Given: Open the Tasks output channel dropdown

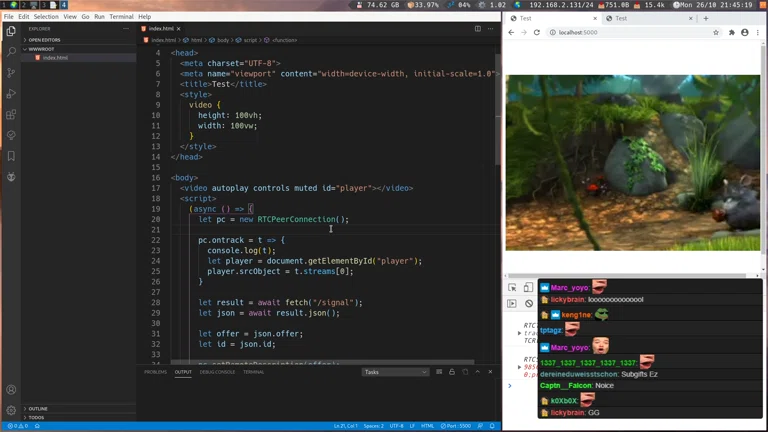Looking at the screenshot, I should 395,372.
